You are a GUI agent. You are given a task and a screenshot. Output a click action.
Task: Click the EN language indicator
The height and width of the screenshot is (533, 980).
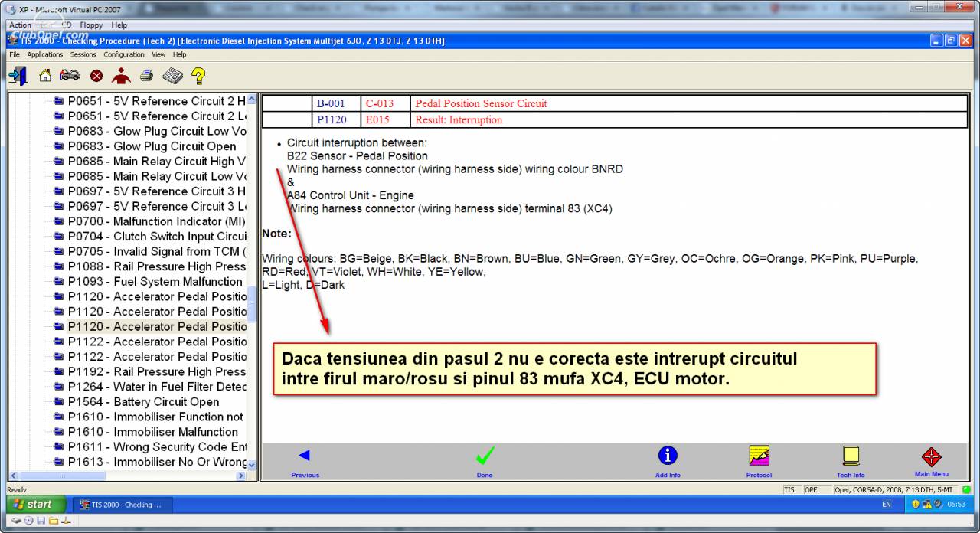[x=887, y=505]
